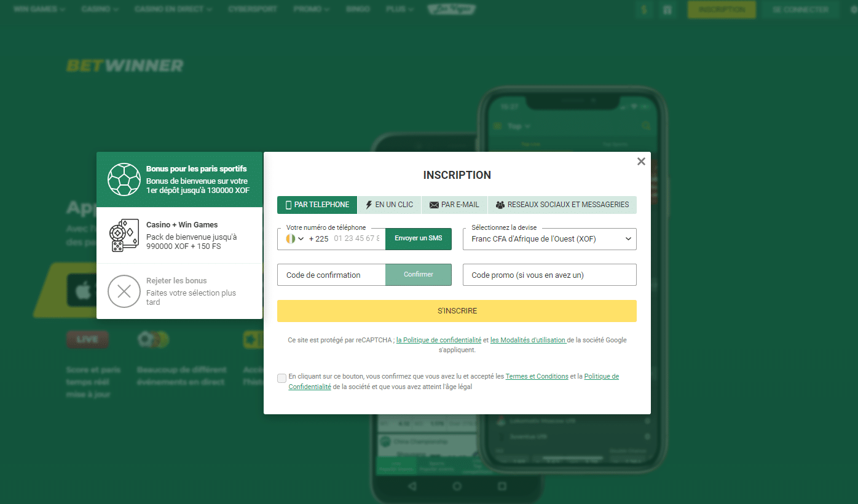
Task: Click the Confirmer button
Action: click(419, 275)
